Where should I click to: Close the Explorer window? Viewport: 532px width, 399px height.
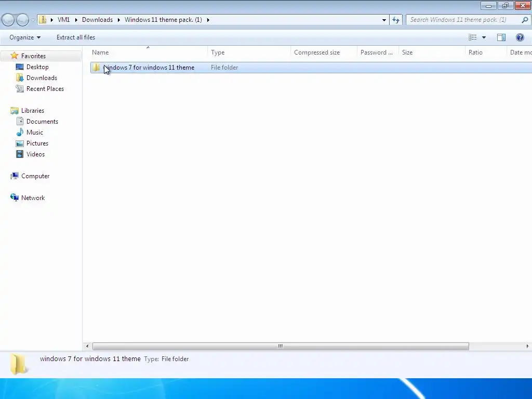tap(523, 5)
